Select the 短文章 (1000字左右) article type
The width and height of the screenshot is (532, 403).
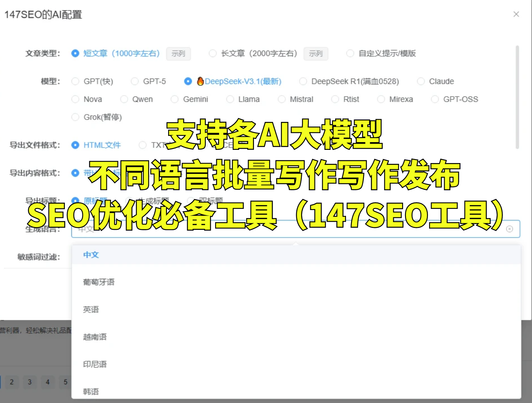(75, 53)
